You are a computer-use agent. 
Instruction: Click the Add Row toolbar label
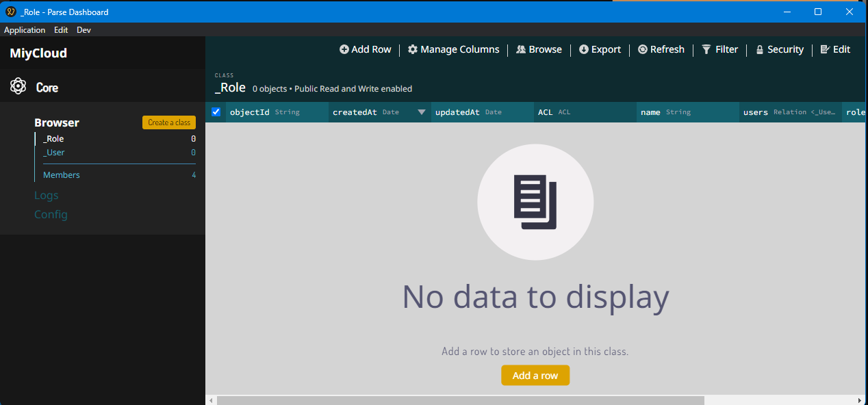[371, 49]
